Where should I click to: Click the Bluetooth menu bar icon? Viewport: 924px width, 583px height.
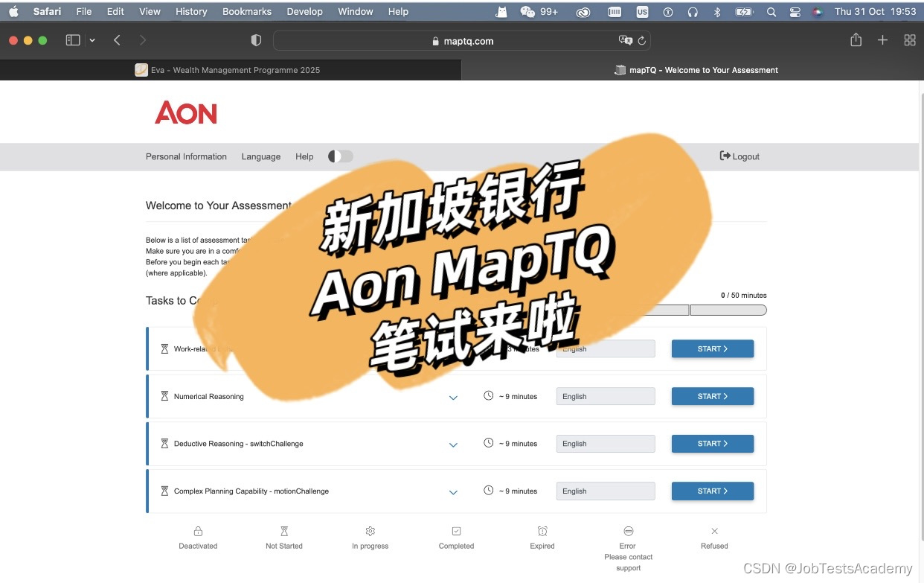[717, 11]
